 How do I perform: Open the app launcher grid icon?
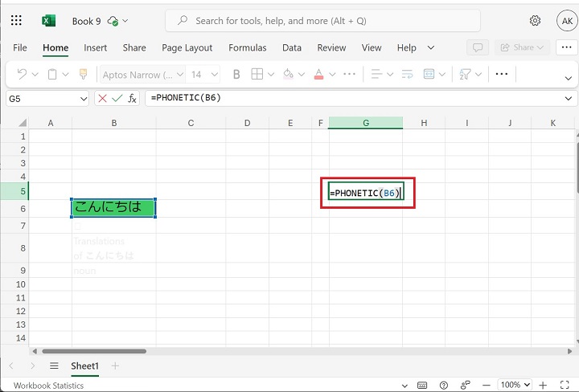17,20
